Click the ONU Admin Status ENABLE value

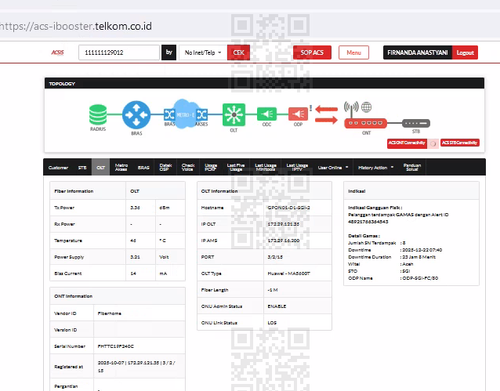(277, 306)
